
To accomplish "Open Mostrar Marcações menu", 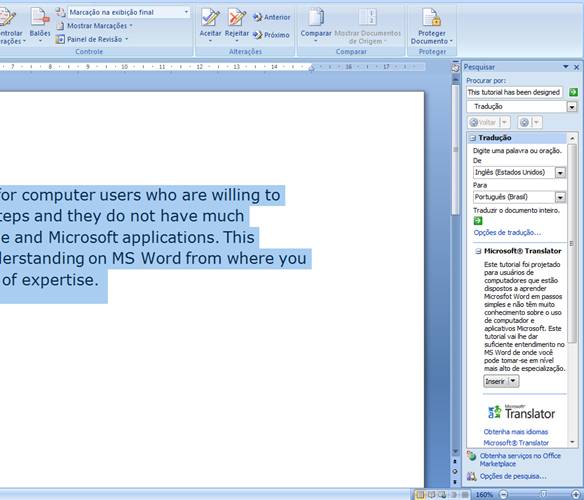I will point(94,26).
